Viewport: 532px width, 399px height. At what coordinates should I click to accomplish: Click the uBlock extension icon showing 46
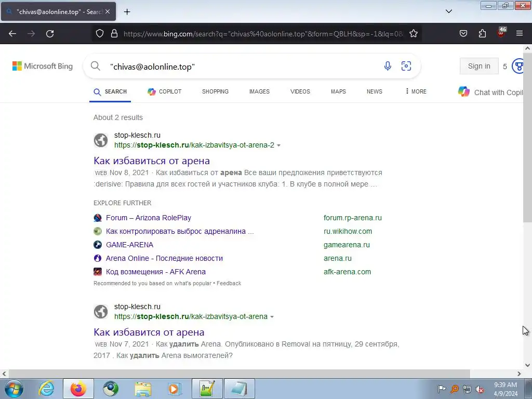(x=501, y=33)
